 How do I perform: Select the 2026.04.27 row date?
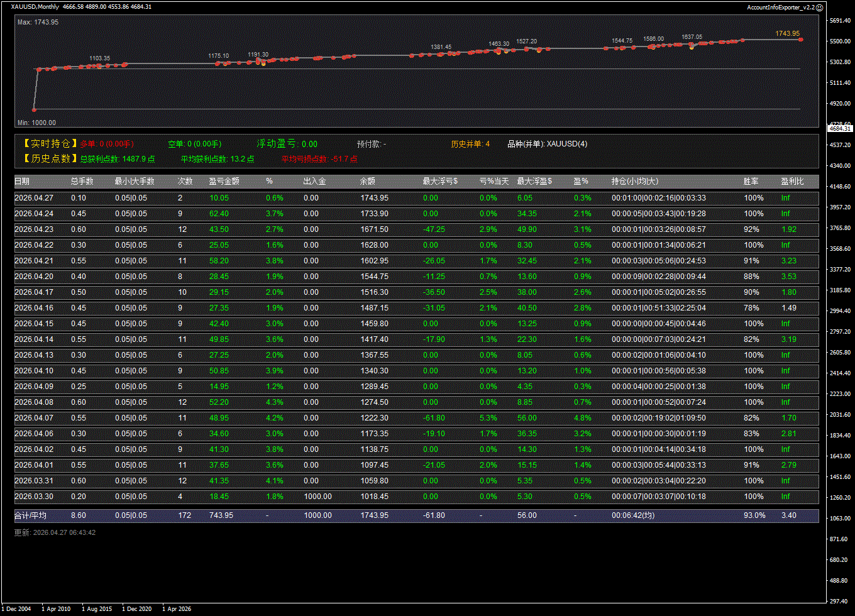[x=34, y=198]
